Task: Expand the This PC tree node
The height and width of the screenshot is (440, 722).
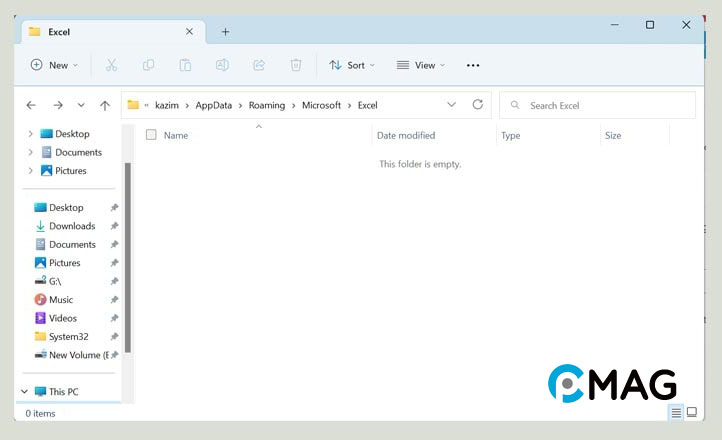Action: point(25,392)
